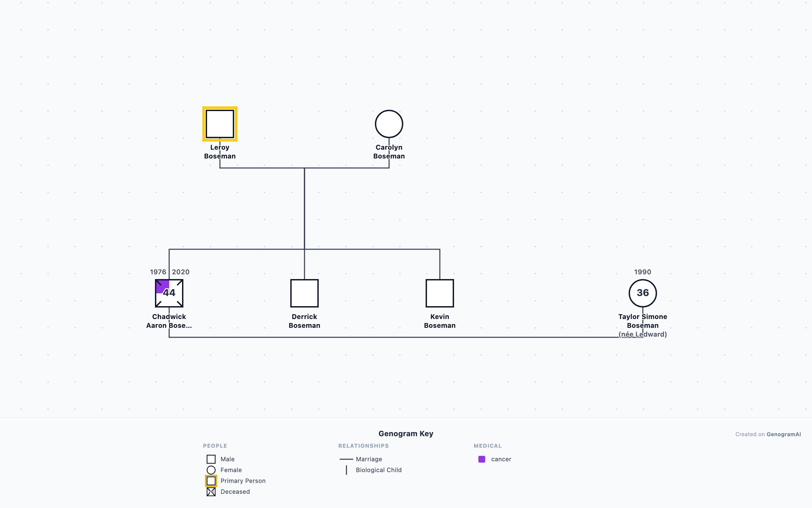This screenshot has width=812, height=508.
Task: Click the 'Male' legend label
Action: coord(227,459)
